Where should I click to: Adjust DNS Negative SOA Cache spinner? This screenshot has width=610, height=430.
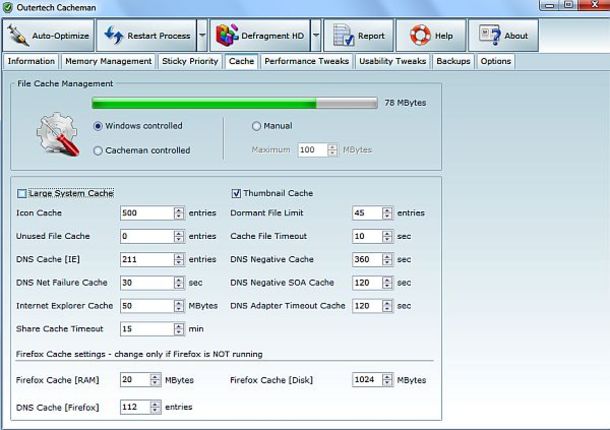pyautogui.click(x=387, y=283)
